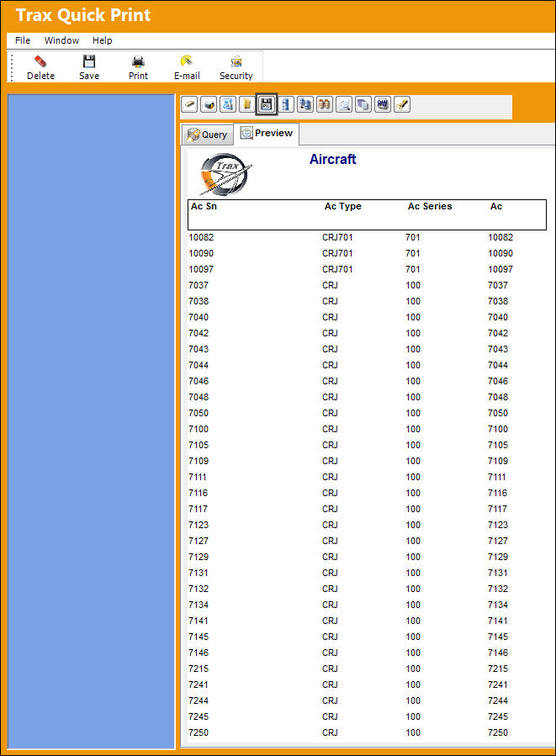
Task: Select 10082 in the Ac Sn column
Action: coord(201,237)
